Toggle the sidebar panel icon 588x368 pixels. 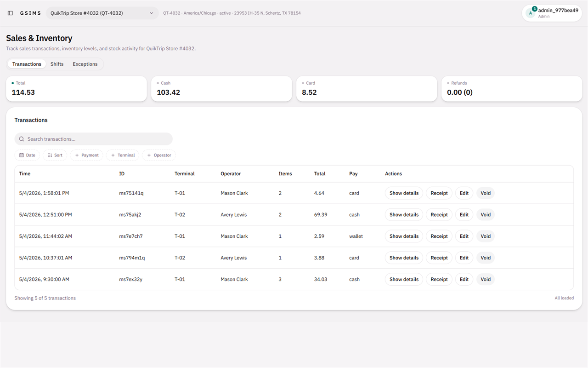click(10, 13)
